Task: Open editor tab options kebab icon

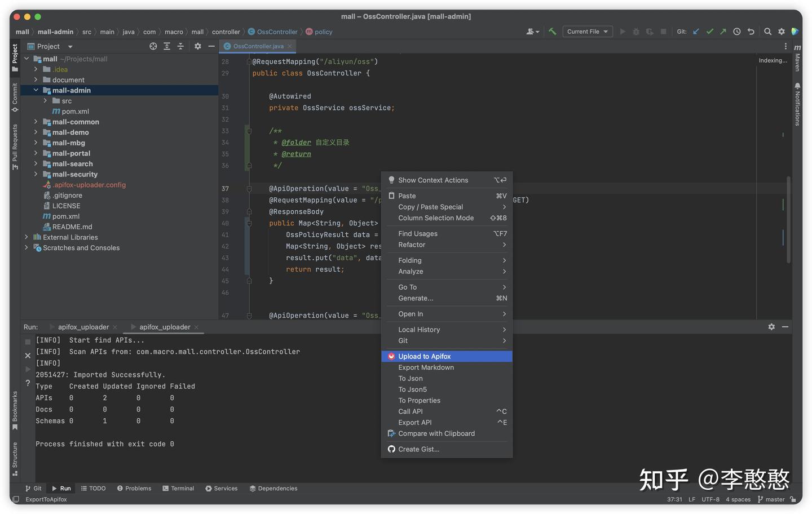Action: [x=785, y=46]
